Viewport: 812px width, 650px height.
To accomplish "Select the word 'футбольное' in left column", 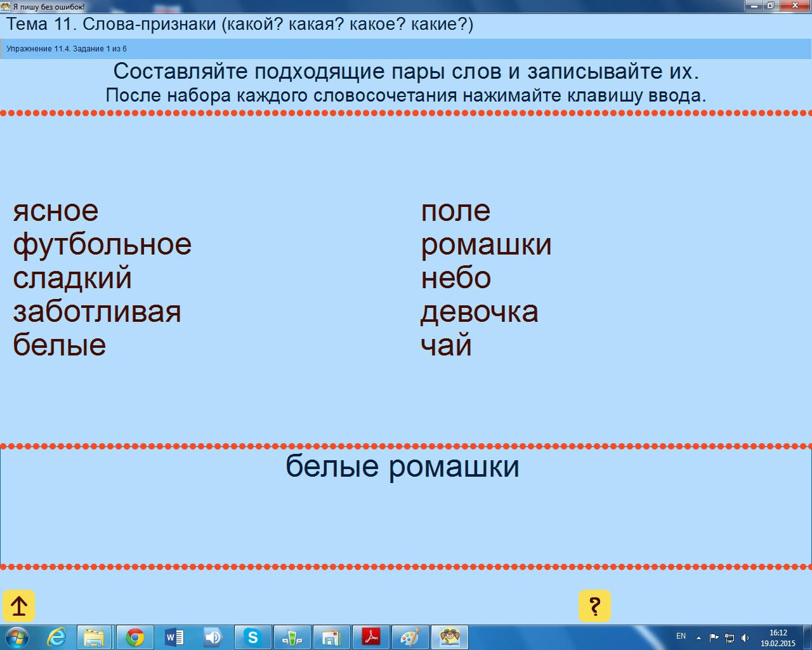I will click(x=102, y=244).
